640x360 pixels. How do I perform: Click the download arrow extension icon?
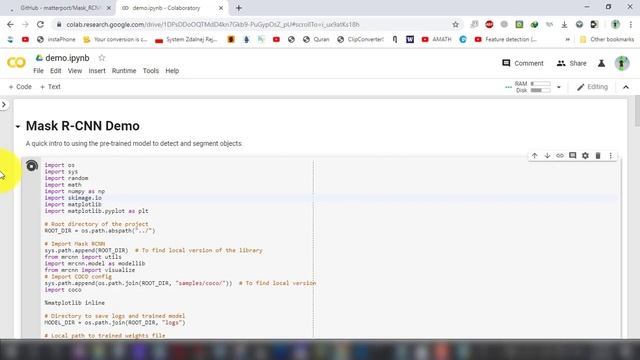point(564,24)
